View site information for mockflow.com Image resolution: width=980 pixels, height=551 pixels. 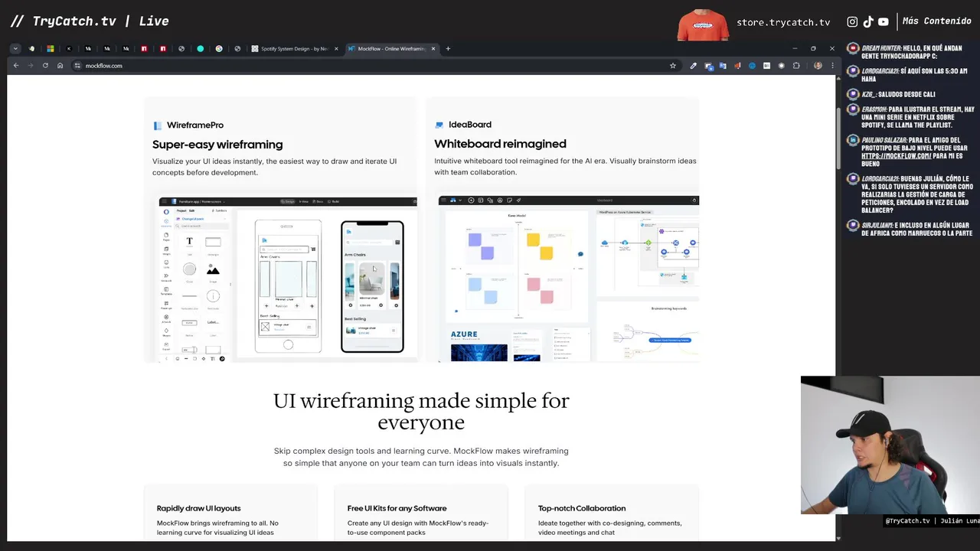(77, 66)
